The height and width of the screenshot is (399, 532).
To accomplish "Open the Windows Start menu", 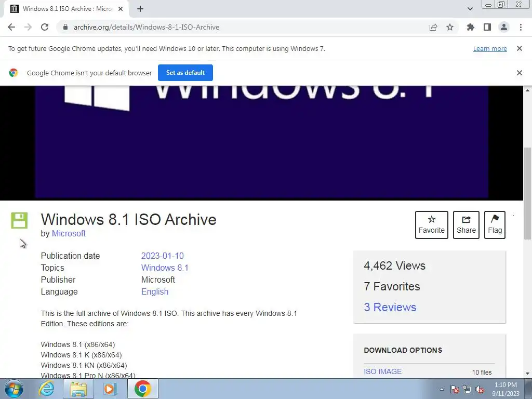I will point(14,389).
